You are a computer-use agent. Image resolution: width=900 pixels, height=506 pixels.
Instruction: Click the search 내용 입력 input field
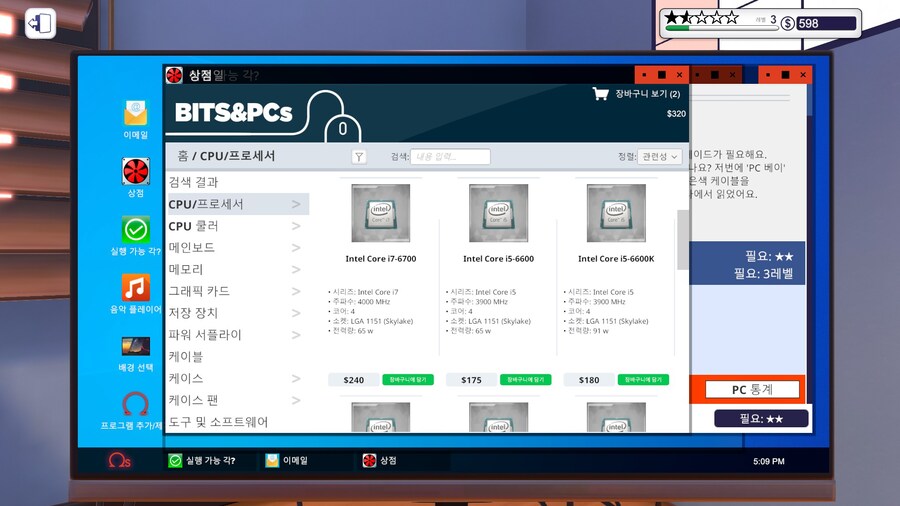pos(450,157)
